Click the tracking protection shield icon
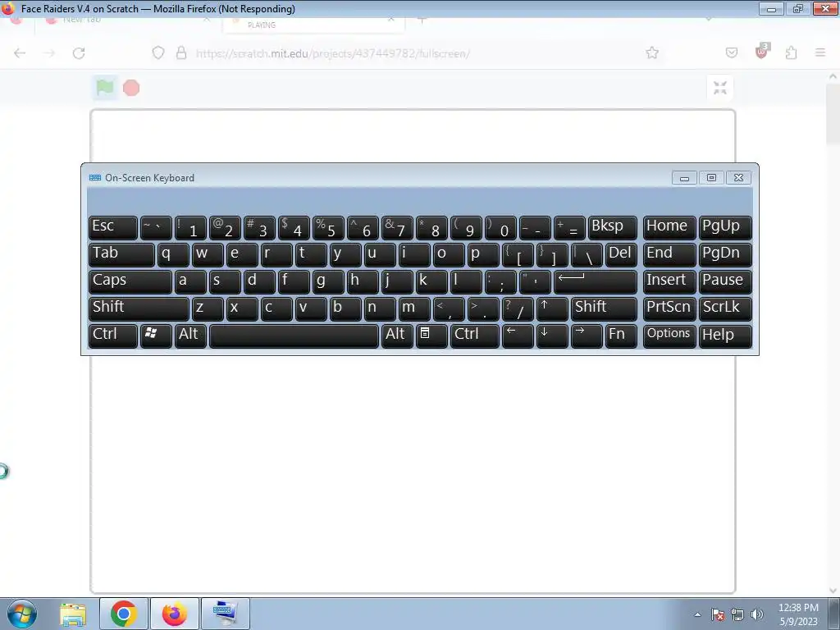The image size is (840, 630). click(158, 52)
